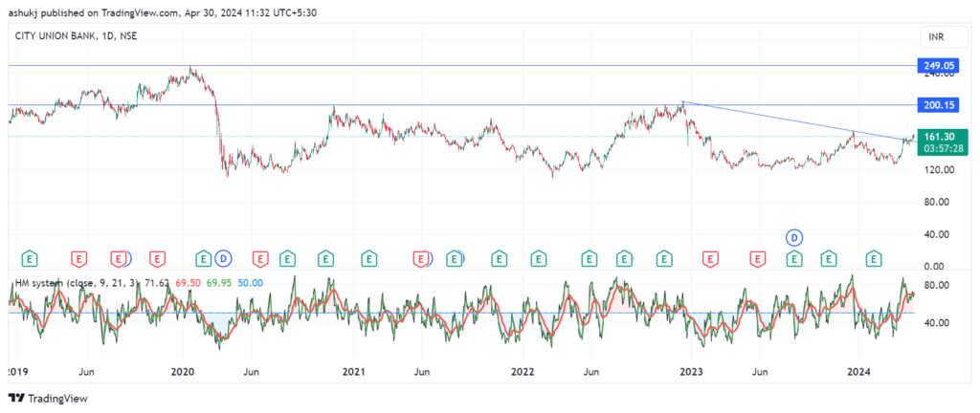
Task: Click the 2023 label on the time axis
Action: pyautogui.click(x=691, y=373)
